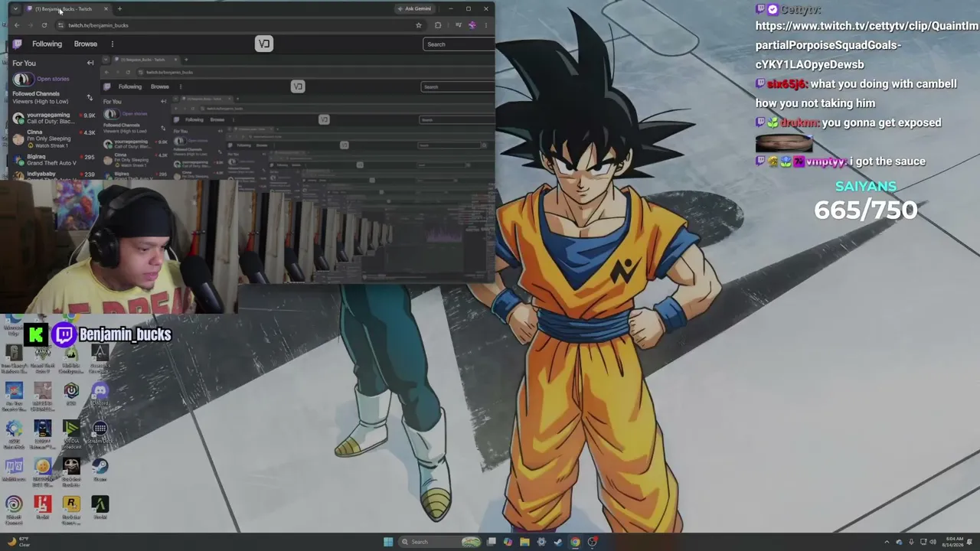Open the indiyababy channel
Viewport: 980px width, 551px height.
click(x=53, y=174)
